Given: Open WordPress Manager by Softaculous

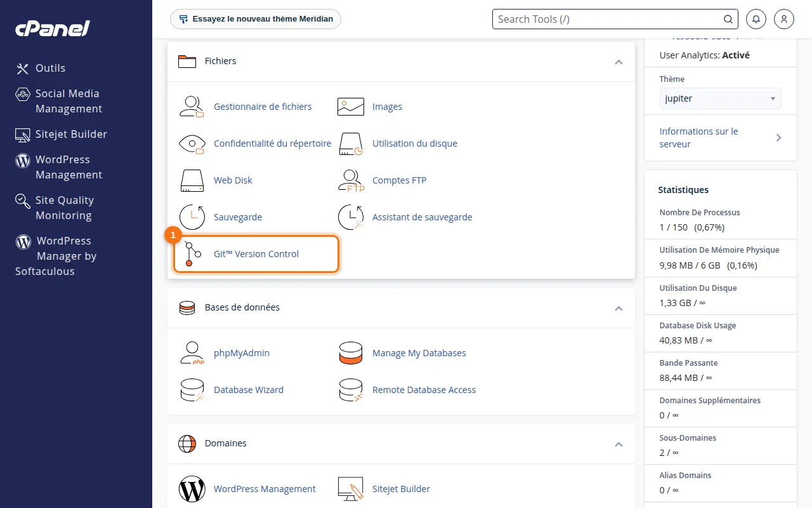Looking at the screenshot, I should pyautogui.click(x=56, y=256).
